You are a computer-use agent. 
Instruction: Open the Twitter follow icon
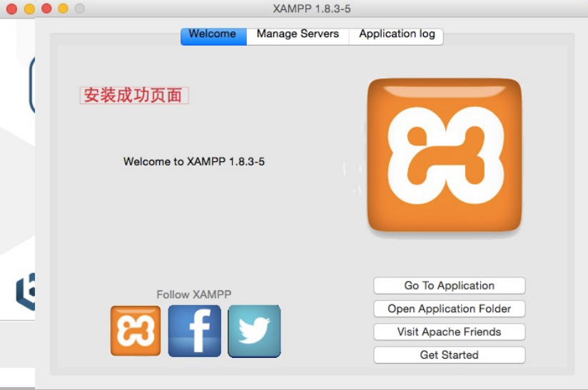tap(254, 332)
